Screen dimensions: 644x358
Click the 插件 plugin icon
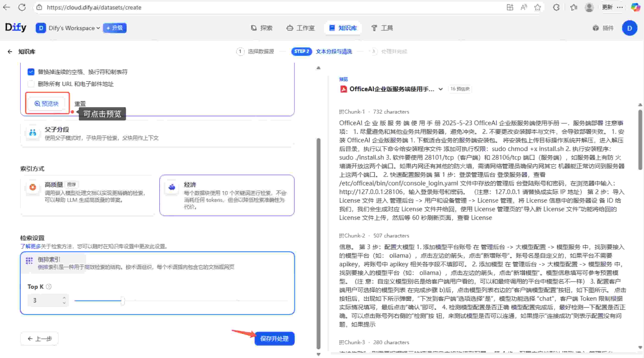596,28
